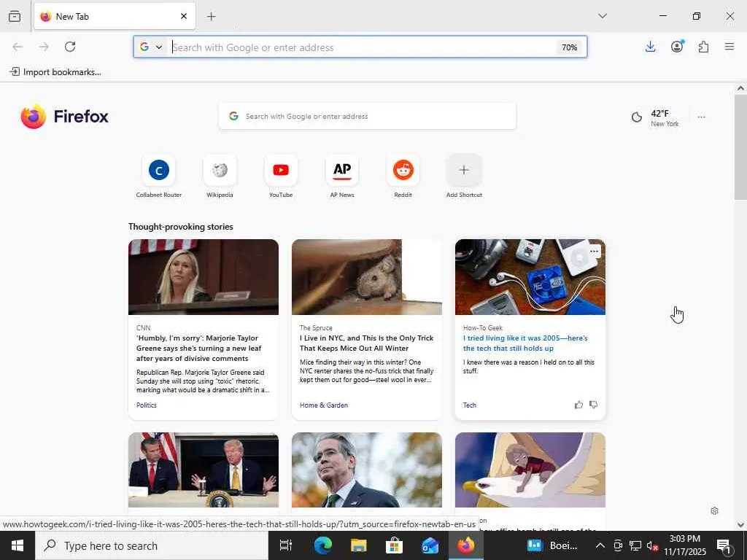Open the hamburger application menu
747x560 pixels.
pyautogui.click(x=729, y=47)
